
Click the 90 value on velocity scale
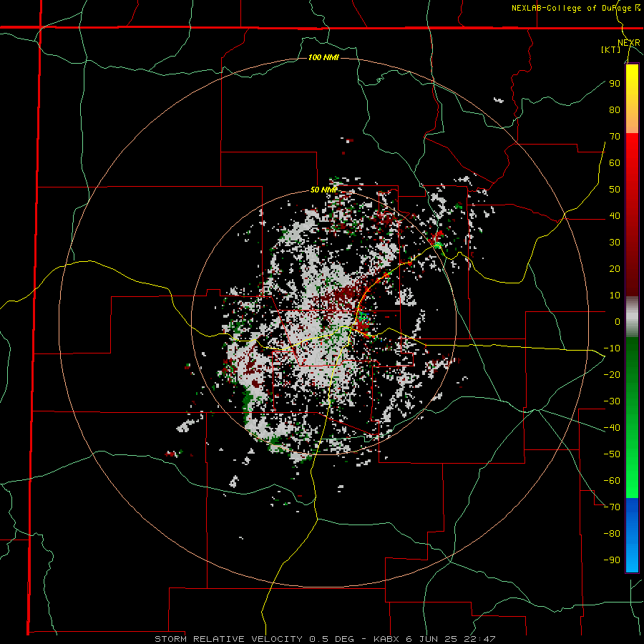615,84
